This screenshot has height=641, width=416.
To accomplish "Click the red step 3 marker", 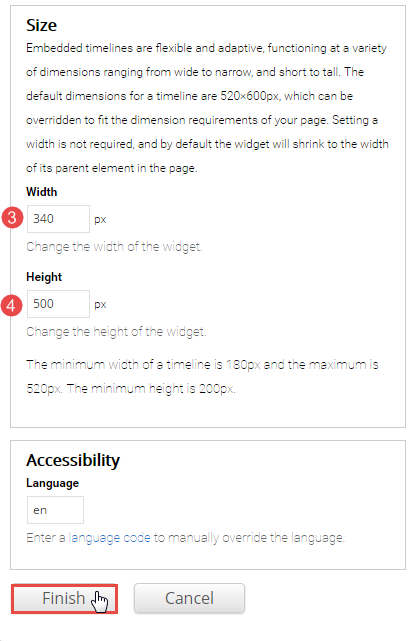I will 12,217.
